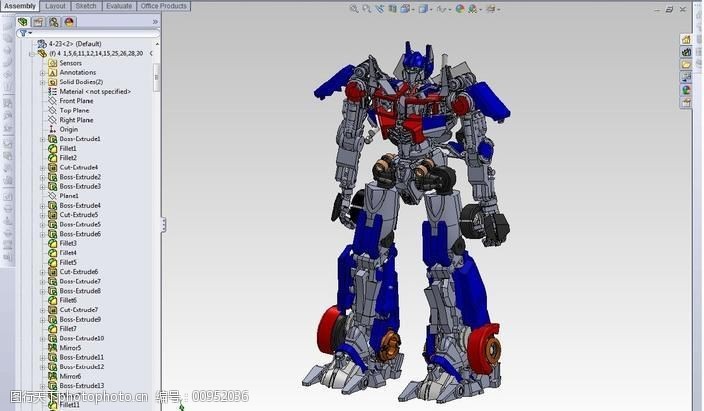Open SolidWorks Resources task pane icon

pyautogui.click(x=686, y=40)
